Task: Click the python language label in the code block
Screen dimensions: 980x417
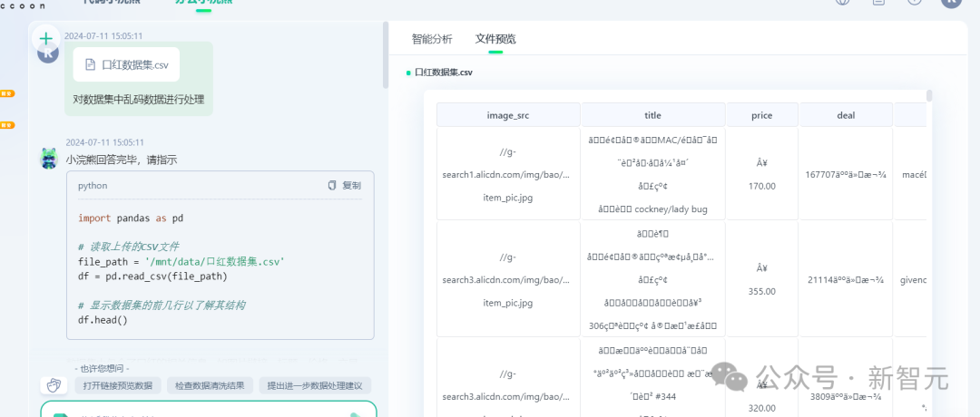Action: point(93,186)
